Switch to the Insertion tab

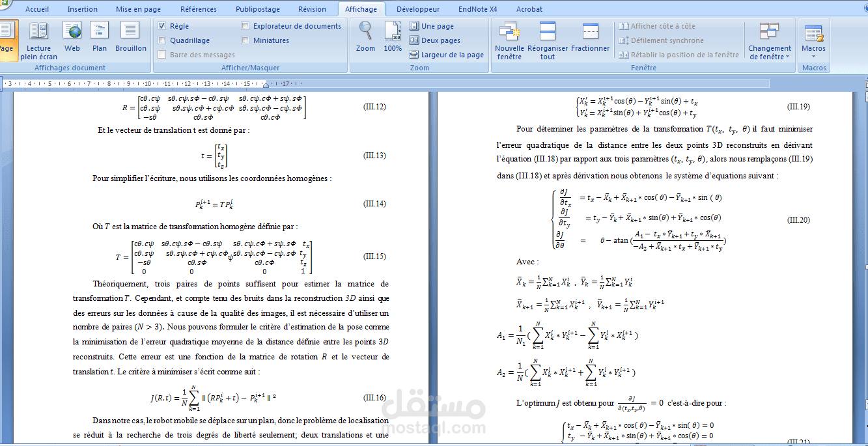pos(83,9)
